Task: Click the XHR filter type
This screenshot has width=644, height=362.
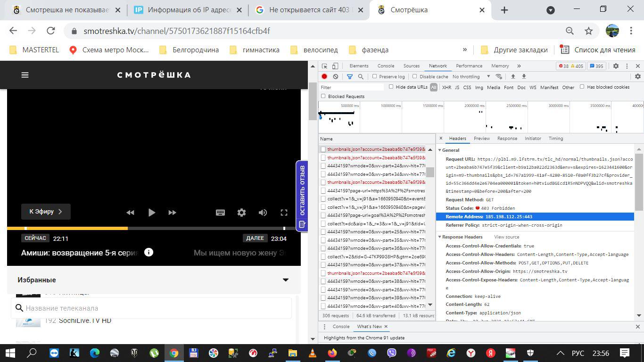Action: (x=446, y=87)
